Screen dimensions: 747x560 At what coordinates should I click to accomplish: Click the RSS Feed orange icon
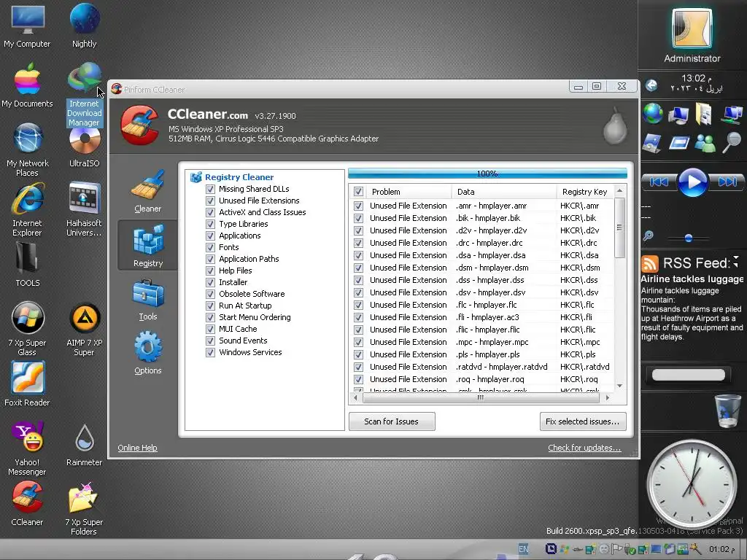coord(649,263)
